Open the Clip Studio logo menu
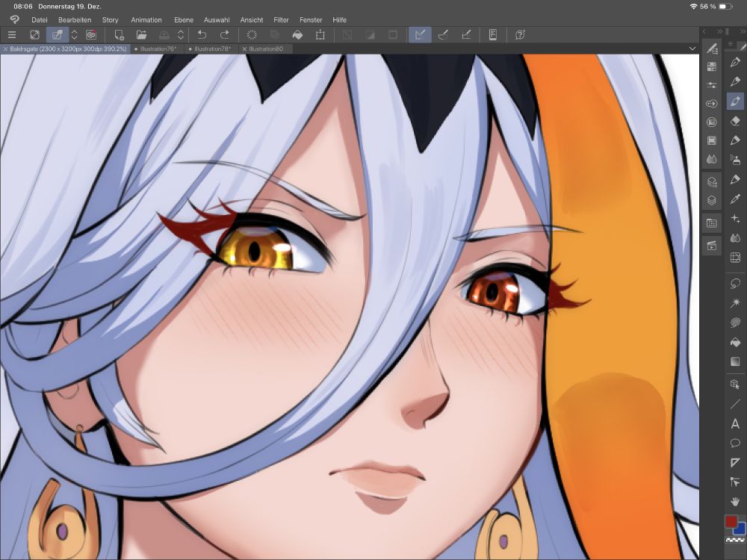 [14, 19]
